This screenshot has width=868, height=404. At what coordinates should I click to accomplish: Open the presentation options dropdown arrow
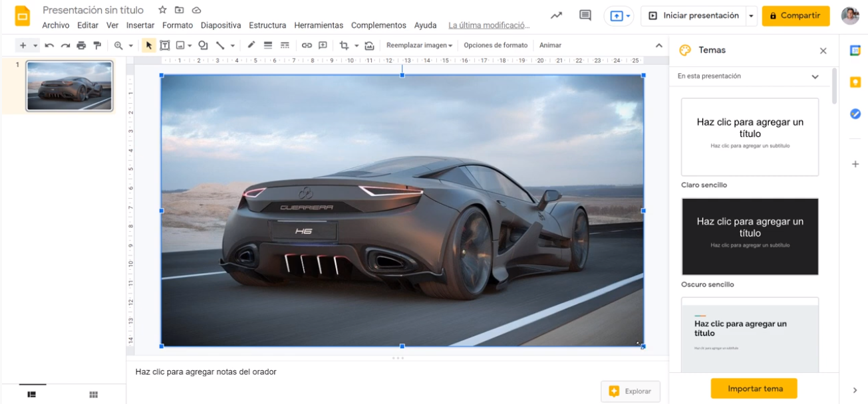click(x=752, y=16)
